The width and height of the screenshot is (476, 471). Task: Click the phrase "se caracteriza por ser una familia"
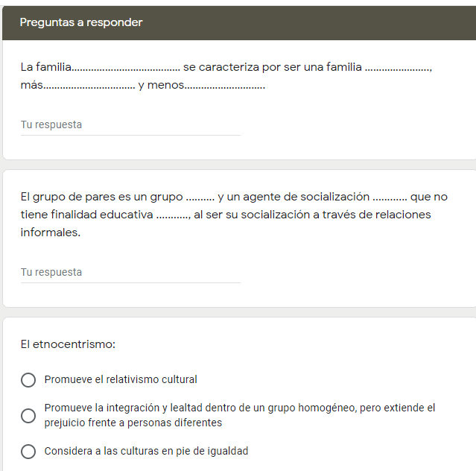tap(272, 67)
